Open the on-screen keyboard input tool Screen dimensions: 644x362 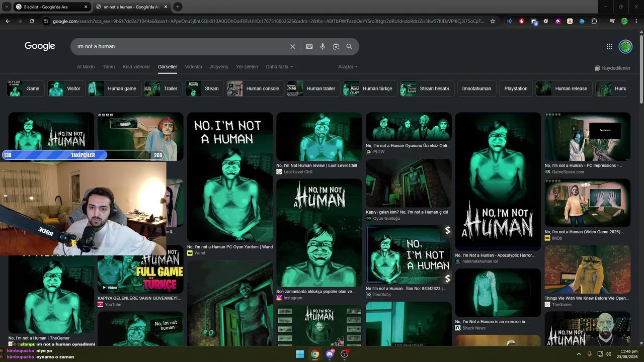[x=309, y=46]
